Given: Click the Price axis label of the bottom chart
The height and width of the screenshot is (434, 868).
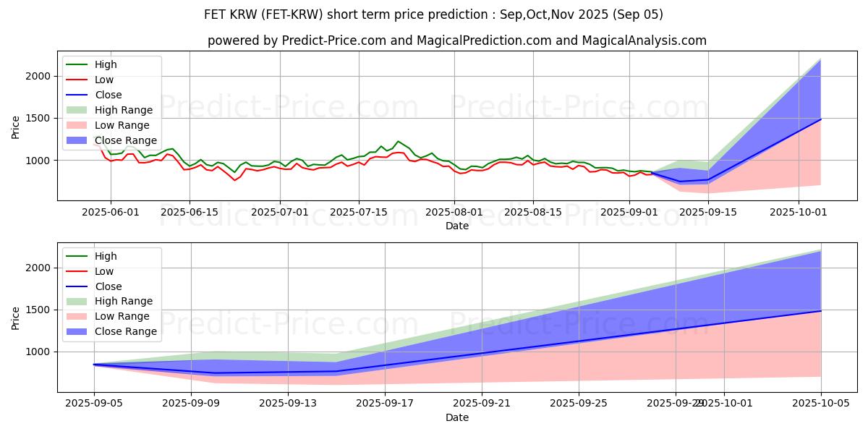Looking at the screenshot, I should (17, 318).
